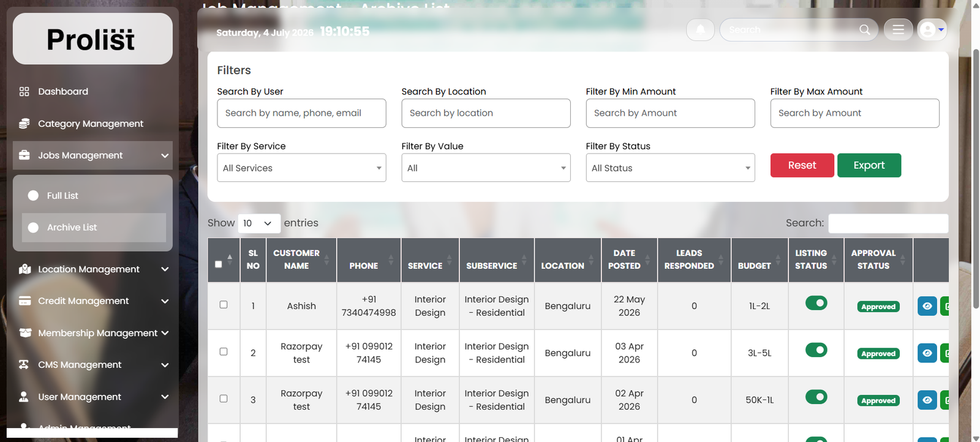Click the green Export button
The width and height of the screenshot is (980, 442).
pyautogui.click(x=869, y=165)
